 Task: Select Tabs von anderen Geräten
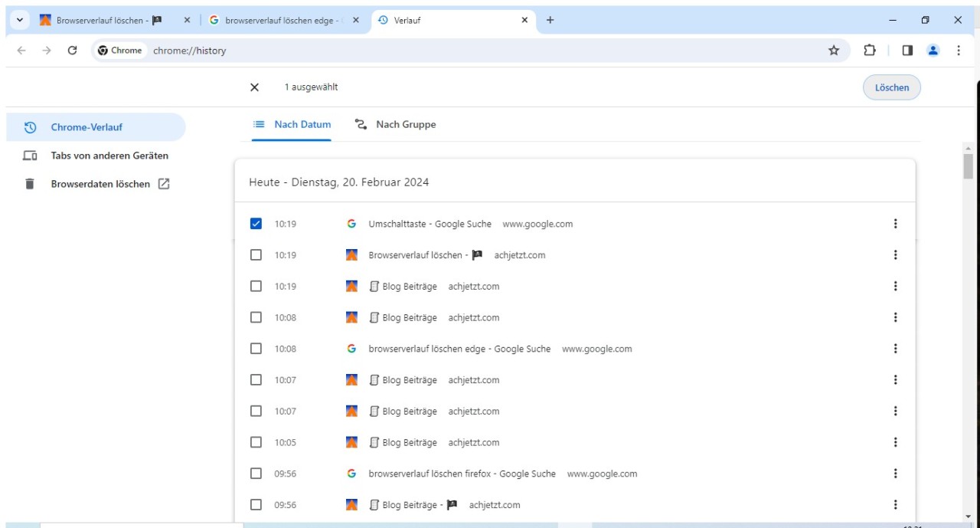coord(109,156)
